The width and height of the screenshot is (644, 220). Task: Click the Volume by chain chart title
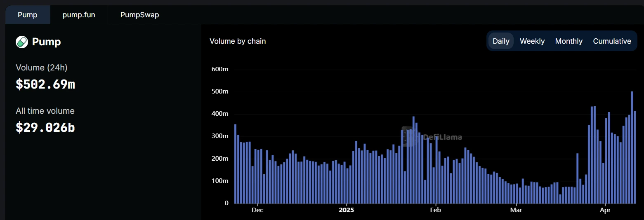pos(238,41)
